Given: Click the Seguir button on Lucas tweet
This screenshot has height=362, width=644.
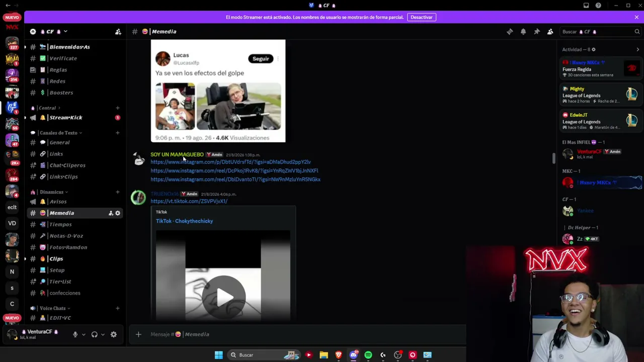Looking at the screenshot, I should coord(261,59).
